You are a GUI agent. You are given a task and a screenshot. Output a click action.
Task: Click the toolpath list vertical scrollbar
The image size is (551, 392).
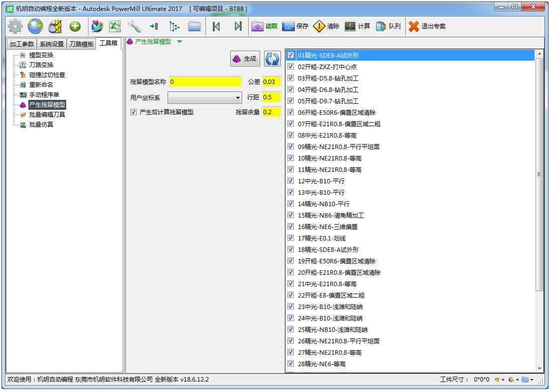pos(540,174)
